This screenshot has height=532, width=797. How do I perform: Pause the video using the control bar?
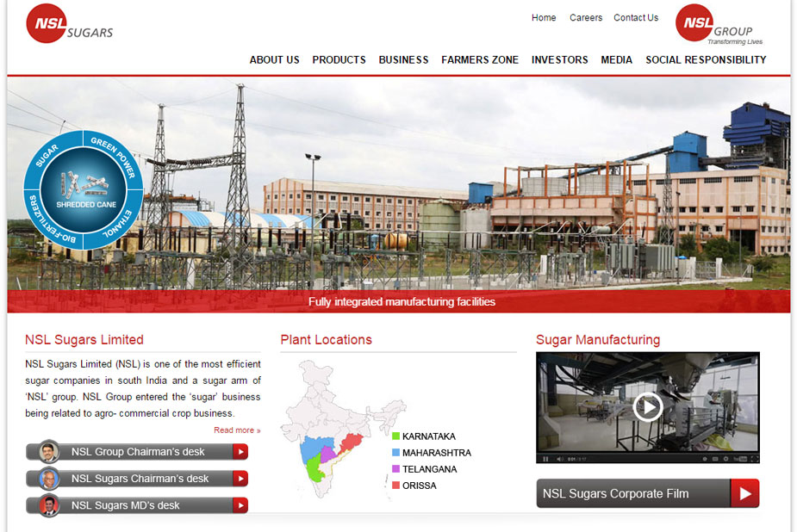(545, 459)
